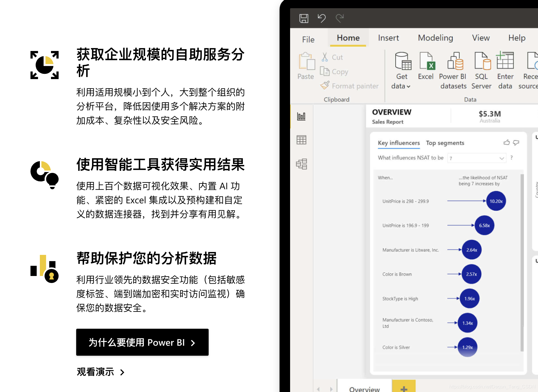Select the 1.29x influencer bubble
Viewport: 538px width, 392px height.
[468, 347]
